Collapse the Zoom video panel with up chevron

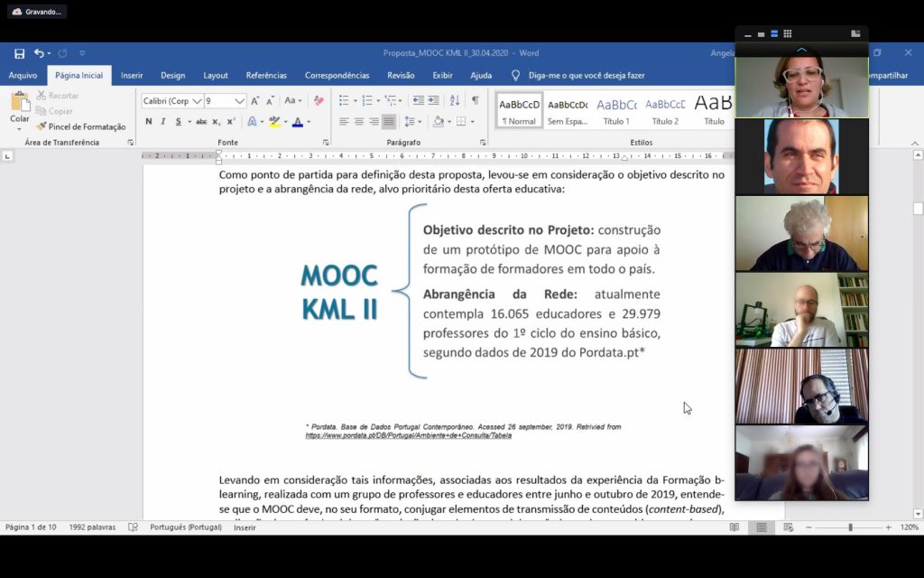[801, 50]
